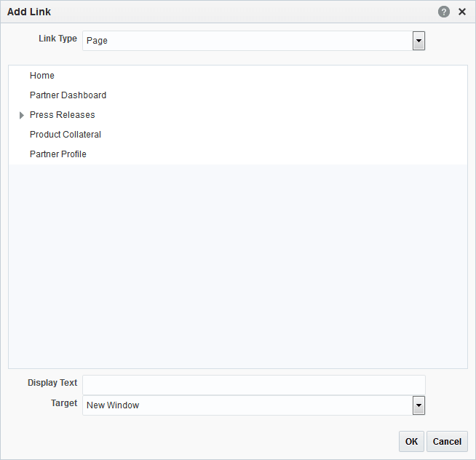Click the Link Type label
476x460 pixels.
pos(57,39)
